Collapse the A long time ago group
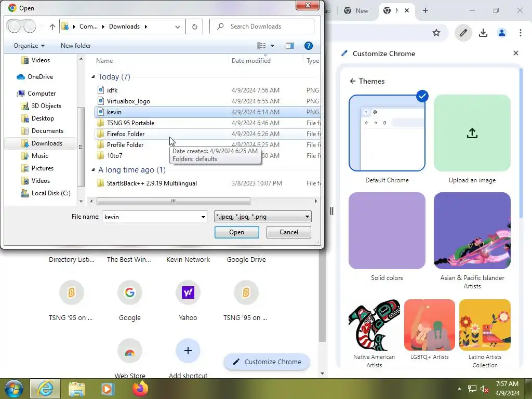532x399 pixels. 94,170
